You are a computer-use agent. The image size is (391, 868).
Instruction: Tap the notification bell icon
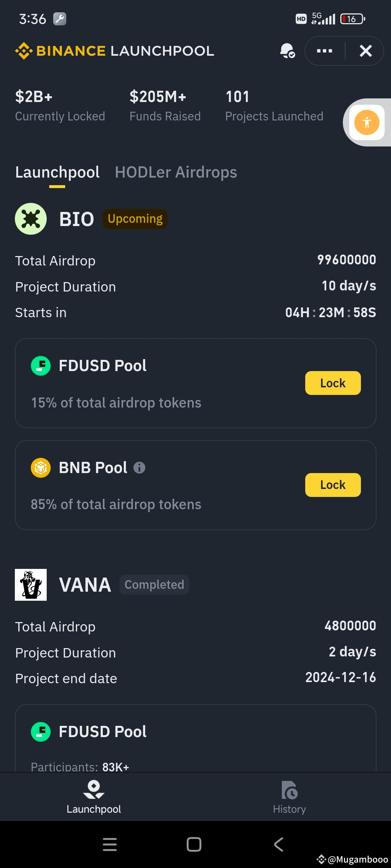tap(287, 51)
